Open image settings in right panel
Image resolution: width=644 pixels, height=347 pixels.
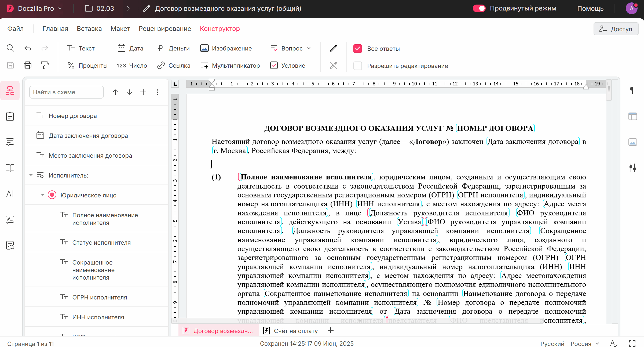pos(633,142)
